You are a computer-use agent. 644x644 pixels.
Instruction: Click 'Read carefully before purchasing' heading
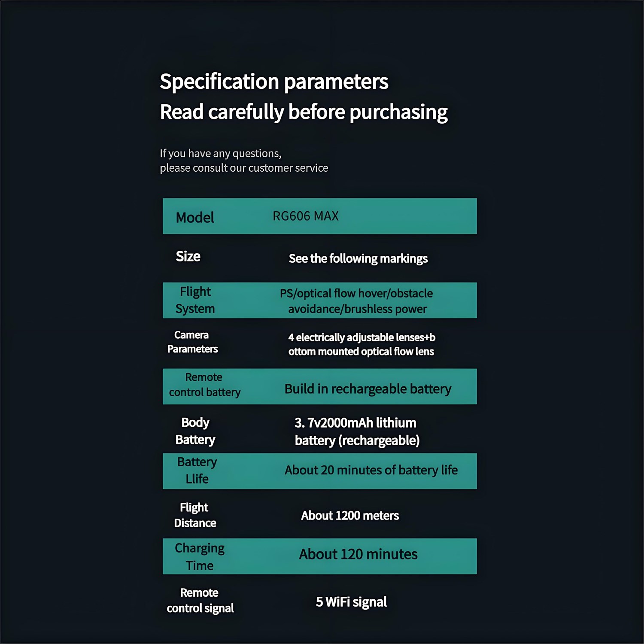(304, 112)
